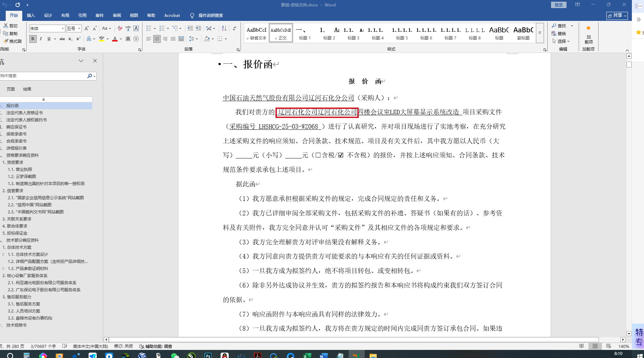Click the sort A-Z icon
The width and height of the screenshot is (644, 358).
point(224,29)
